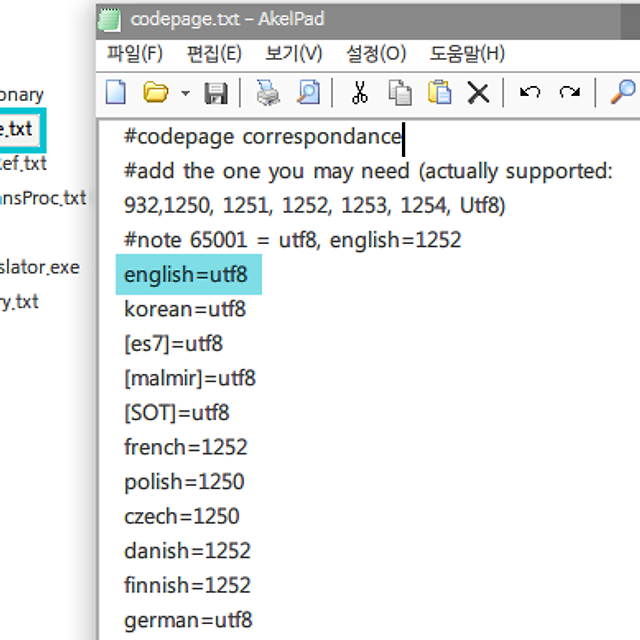Image resolution: width=640 pixels, height=640 pixels.
Task: Click the Paste clipboard icon
Action: [x=439, y=92]
